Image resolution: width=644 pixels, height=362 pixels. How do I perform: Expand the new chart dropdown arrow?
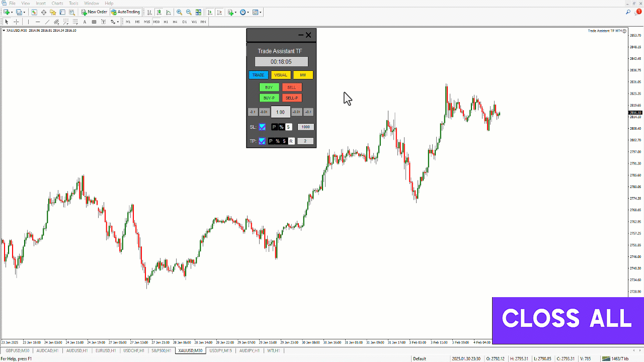(x=12, y=12)
